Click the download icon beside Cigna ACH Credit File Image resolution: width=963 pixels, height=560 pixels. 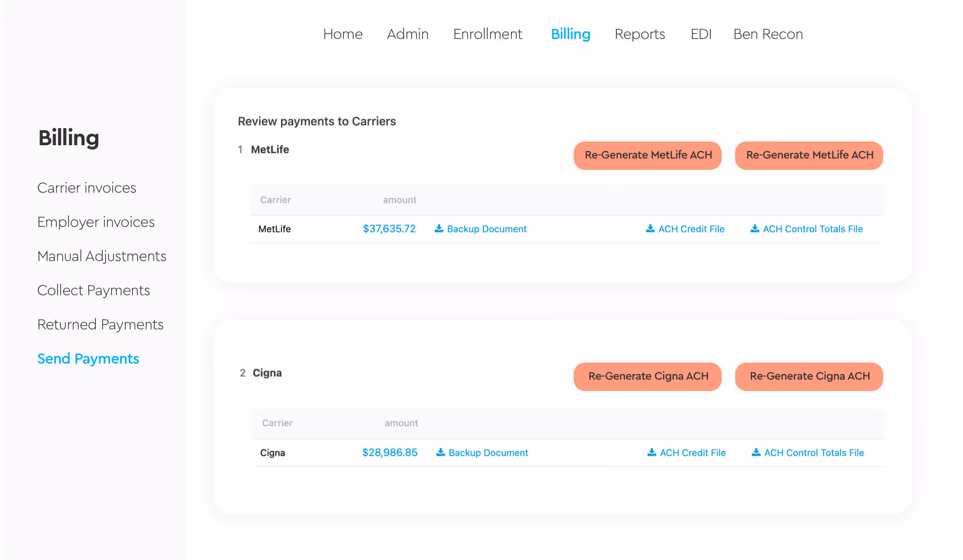(x=652, y=452)
